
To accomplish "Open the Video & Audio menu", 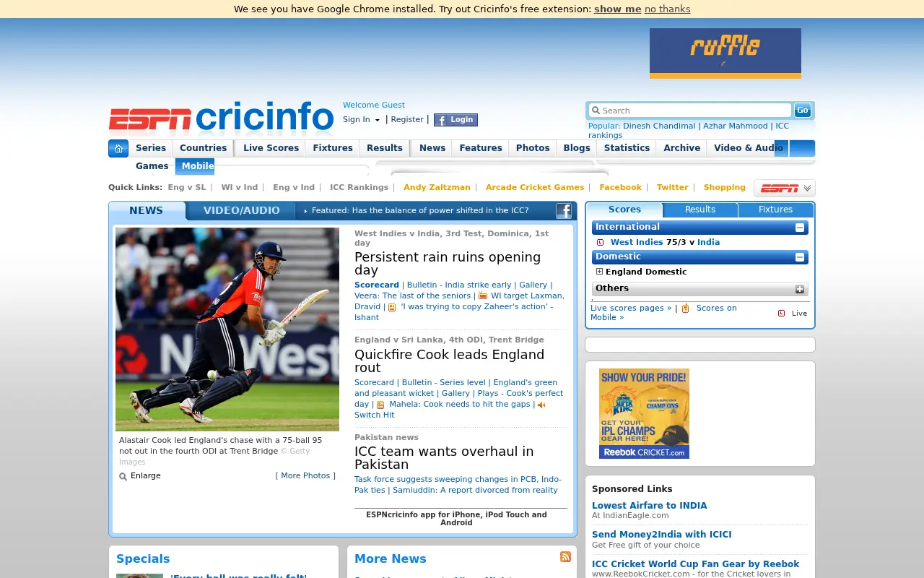I will click(x=748, y=148).
